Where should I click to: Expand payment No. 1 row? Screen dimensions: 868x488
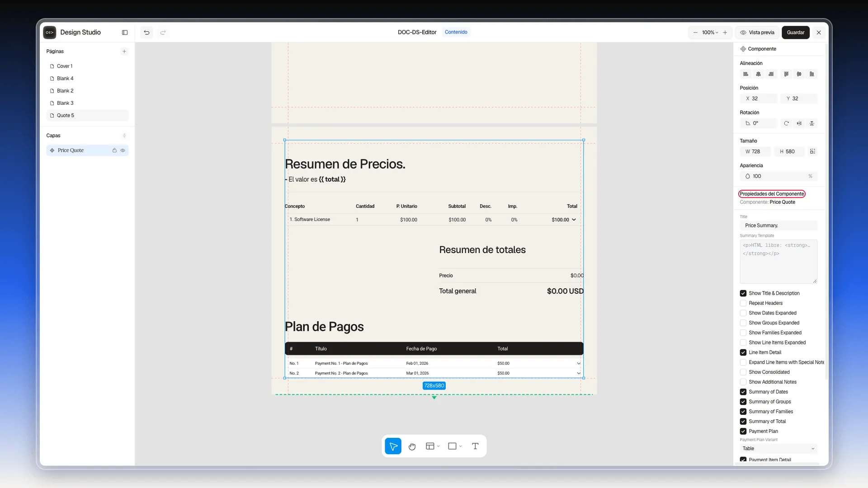(x=579, y=363)
